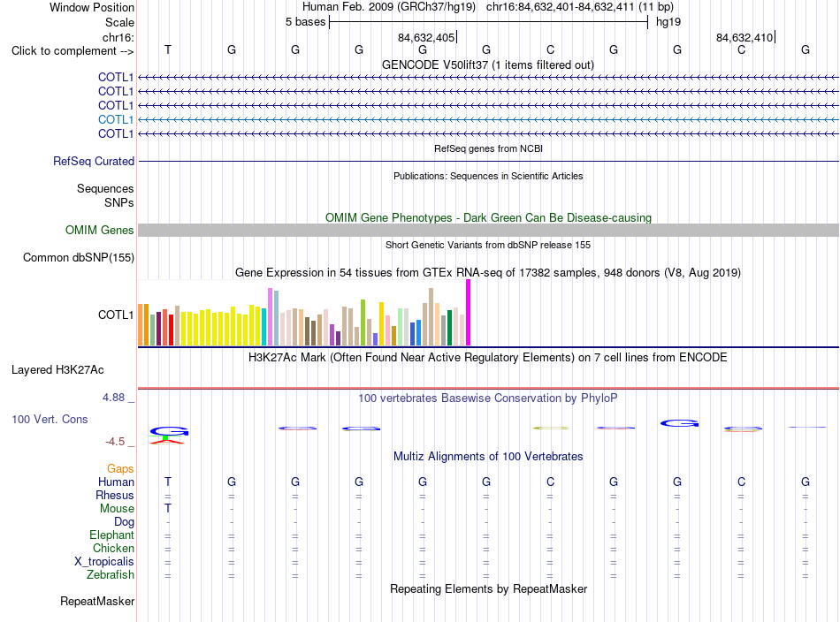Click the red bar in the GTEx expression chart
The image size is (840, 622).
(171, 330)
